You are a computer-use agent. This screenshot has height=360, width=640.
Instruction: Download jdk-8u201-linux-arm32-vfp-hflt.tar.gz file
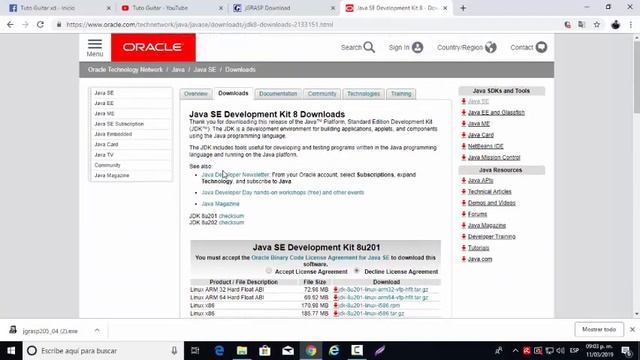tap(383, 289)
